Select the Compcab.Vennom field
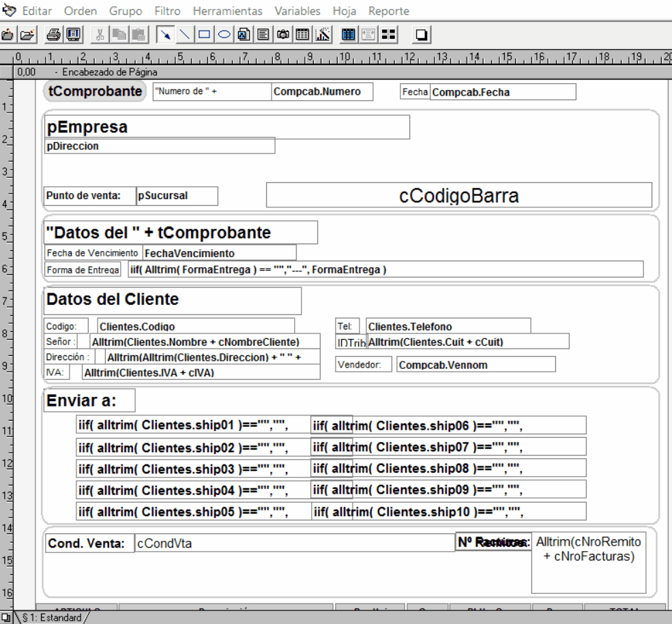672x624 pixels. click(x=476, y=365)
